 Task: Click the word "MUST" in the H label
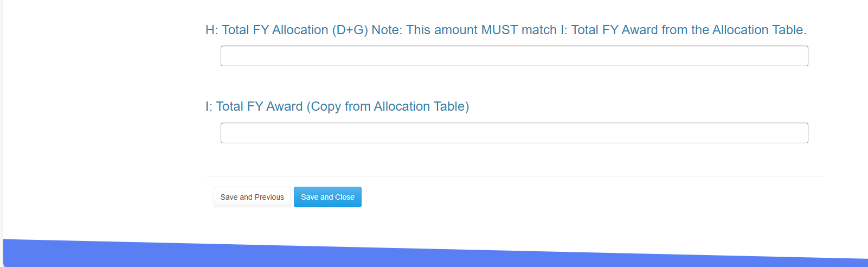[499, 30]
